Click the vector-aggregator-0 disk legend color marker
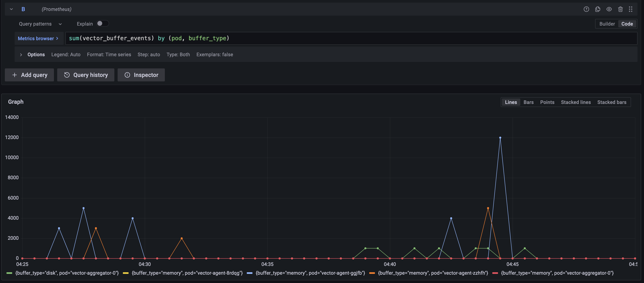644x283 pixels. [10, 273]
